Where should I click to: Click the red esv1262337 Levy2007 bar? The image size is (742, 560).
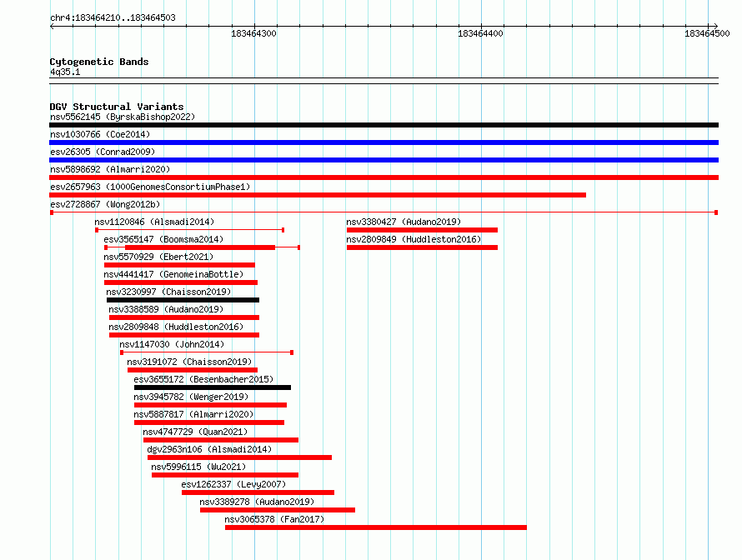[258, 492]
